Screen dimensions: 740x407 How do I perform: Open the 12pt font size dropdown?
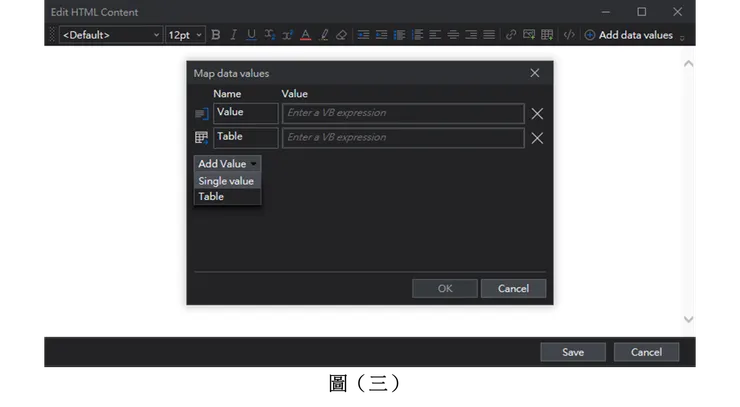pos(185,35)
